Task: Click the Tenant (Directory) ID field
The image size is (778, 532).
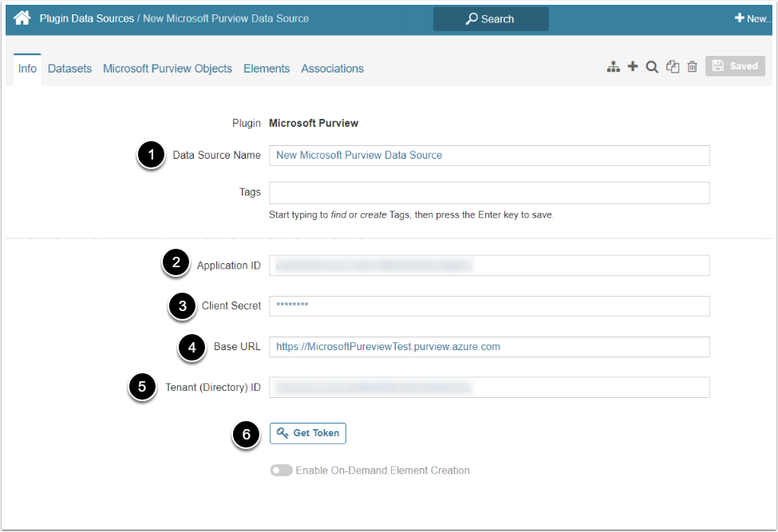Action: (489, 387)
